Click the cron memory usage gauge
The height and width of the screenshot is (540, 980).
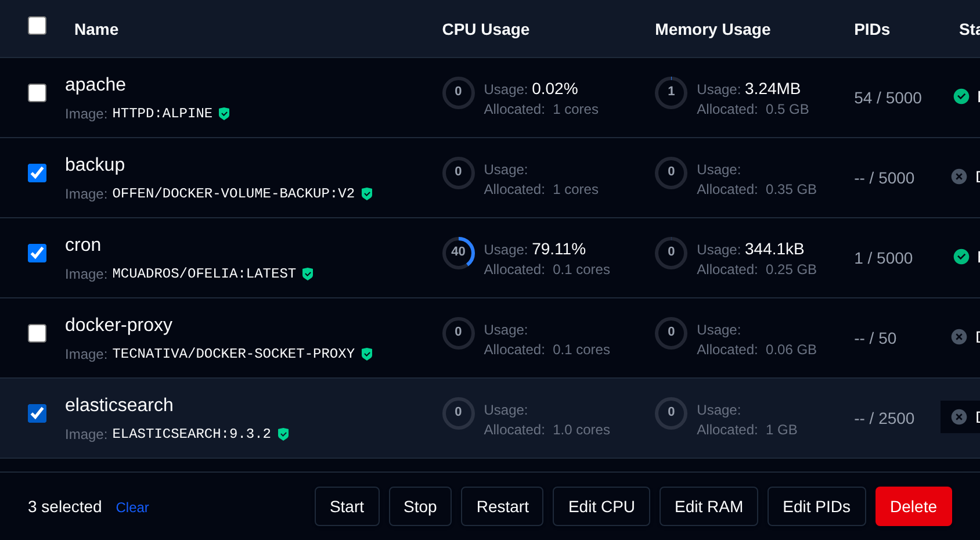(x=671, y=253)
